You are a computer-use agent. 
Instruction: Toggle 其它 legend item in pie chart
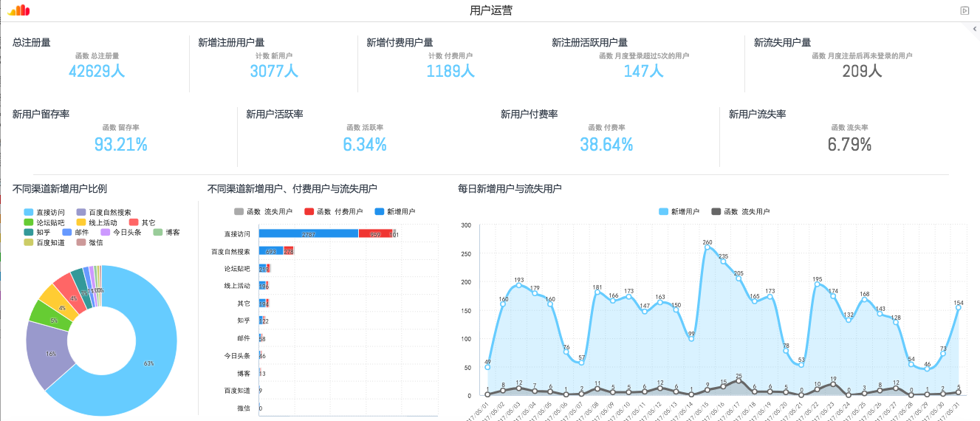tap(143, 222)
